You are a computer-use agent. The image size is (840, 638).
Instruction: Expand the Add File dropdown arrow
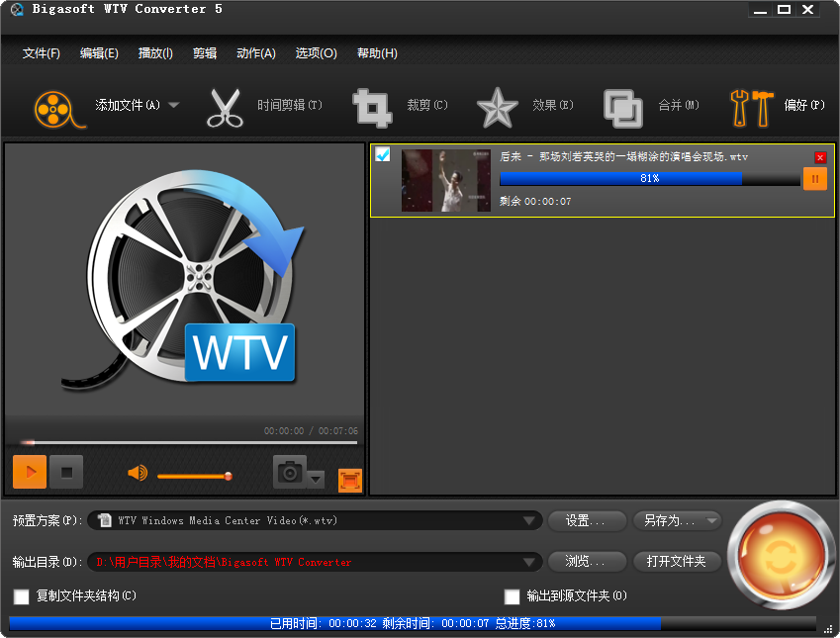click(x=174, y=105)
